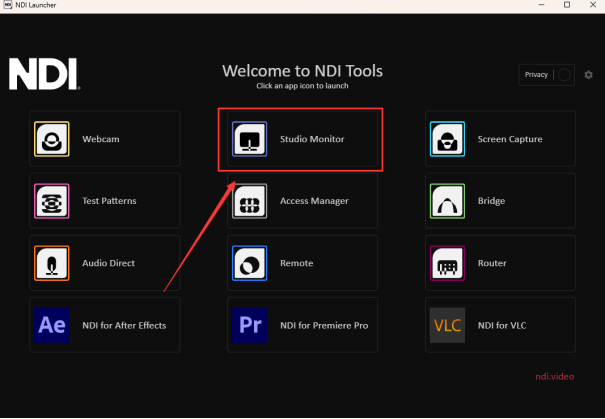The width and height of the screenshot is (605, 419).
Task: Click the Studio Monitor label
Action: click(x=312, y=139)
